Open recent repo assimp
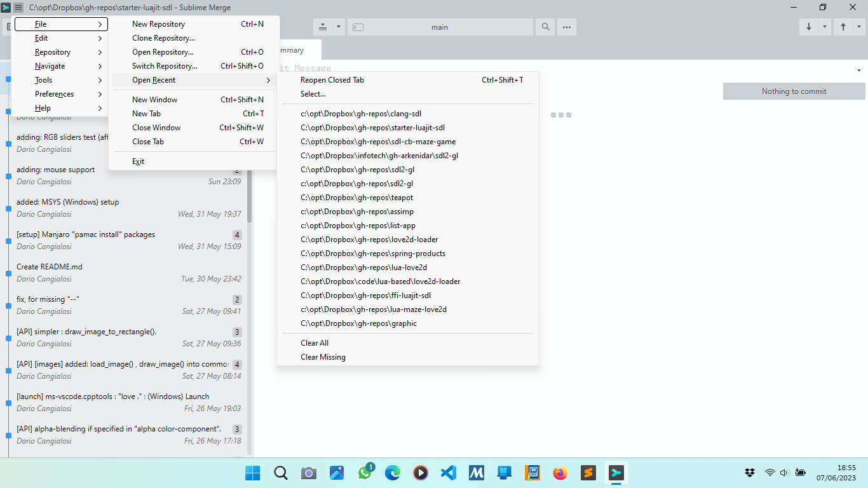Viewport: 868px width, 488px height. (408, 212)
